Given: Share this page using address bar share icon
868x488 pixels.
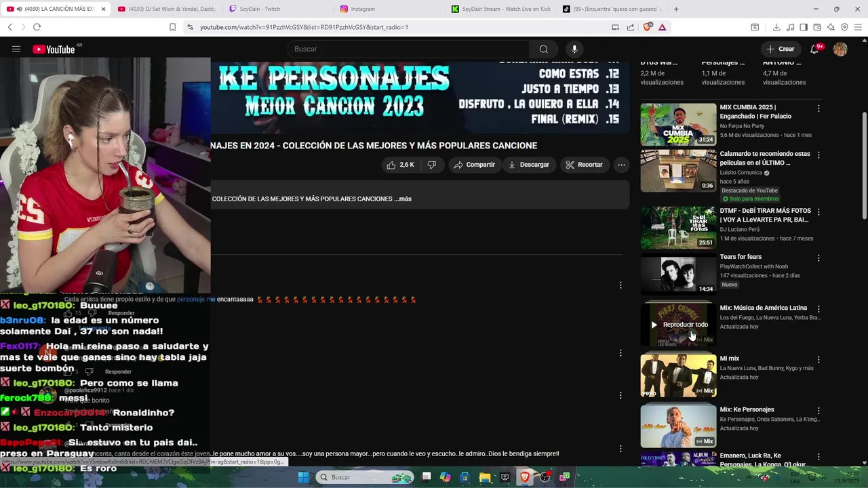Looking at the screenshot, I should (631, 27).
